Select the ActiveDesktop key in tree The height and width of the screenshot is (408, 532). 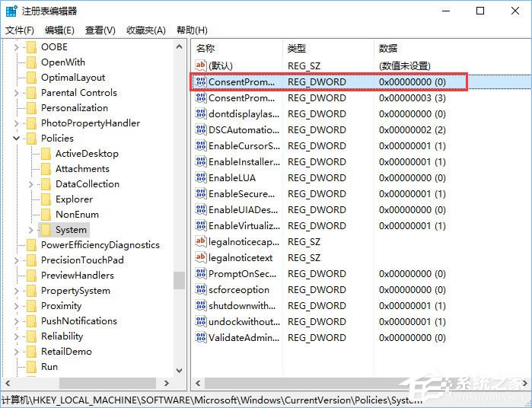(87, 154)
